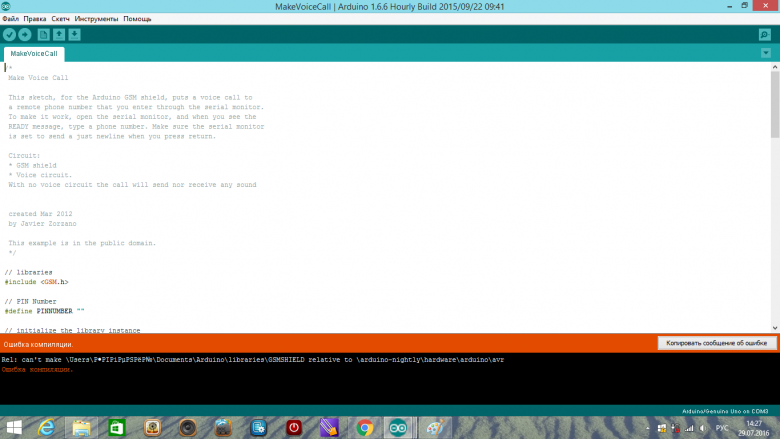Screen dimensions: 780x439
Task: Launch Internet Explorer from the taskbar
Action: (46, 428)
